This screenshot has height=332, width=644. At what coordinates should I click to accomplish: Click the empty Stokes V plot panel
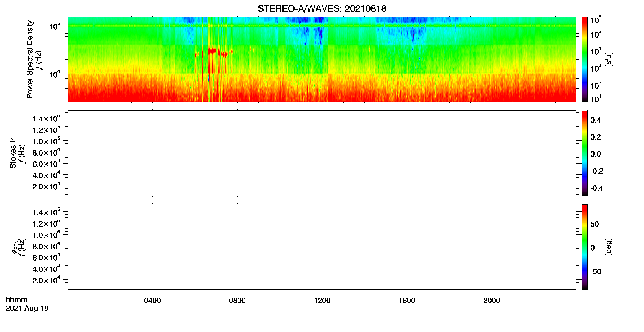(322, 153)
